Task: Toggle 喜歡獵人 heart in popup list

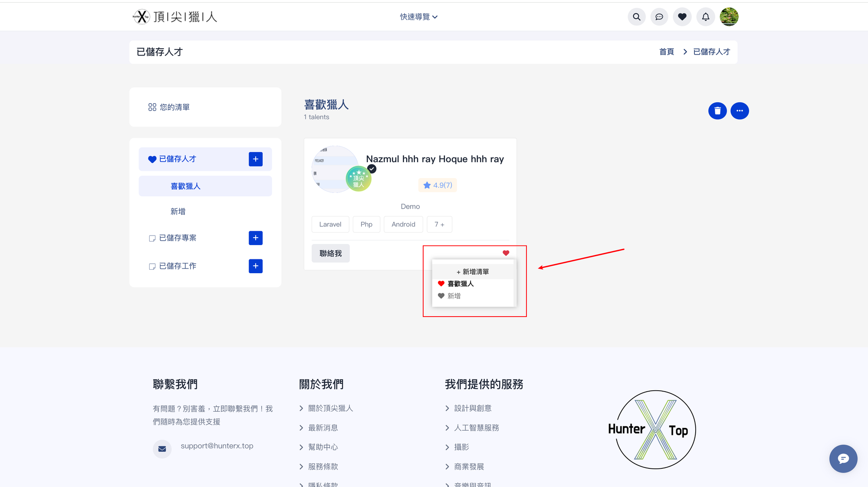Action: [441, 284]
